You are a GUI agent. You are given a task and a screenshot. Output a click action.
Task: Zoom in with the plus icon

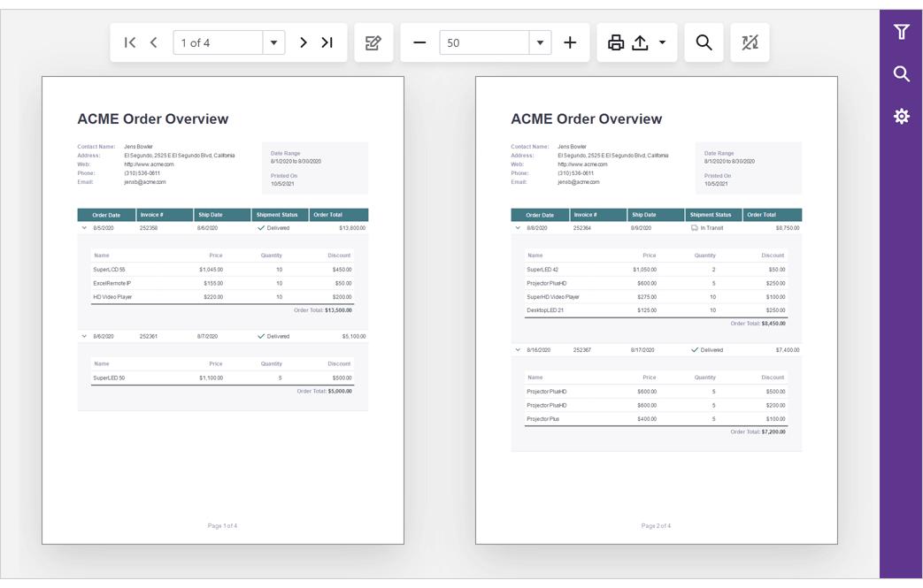[x=570, y=42]
